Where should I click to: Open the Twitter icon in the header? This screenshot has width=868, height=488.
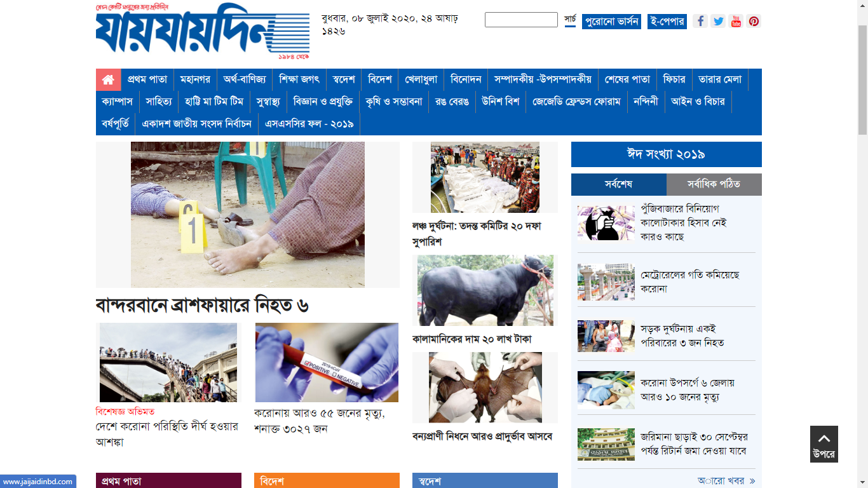tap(718, 21)
